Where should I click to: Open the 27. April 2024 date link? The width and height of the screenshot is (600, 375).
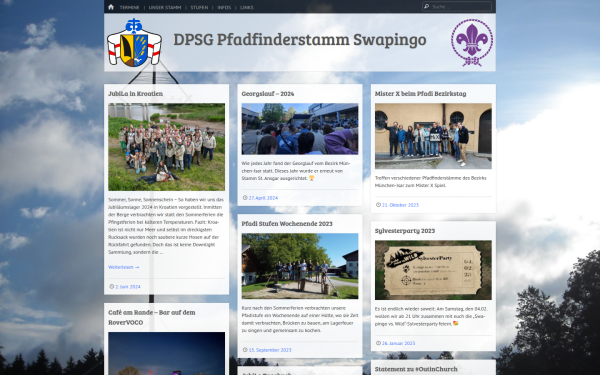tap(263, 198)
